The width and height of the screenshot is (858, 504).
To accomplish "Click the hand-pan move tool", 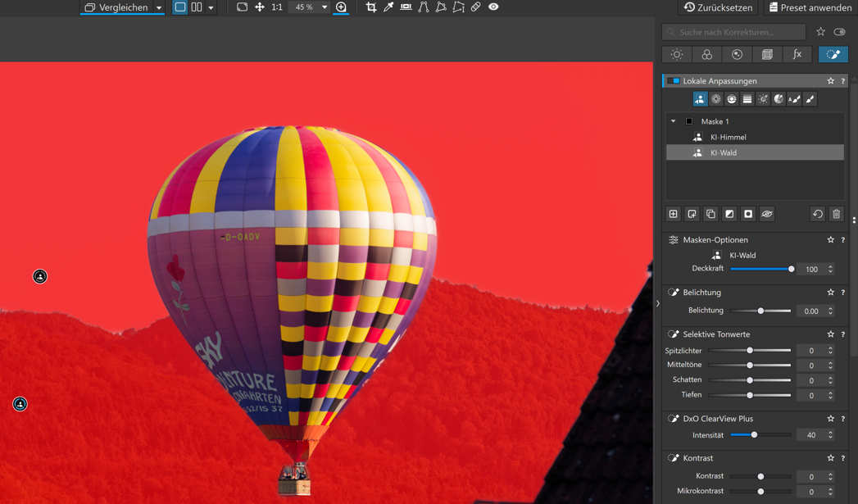I will click(260, 7).
